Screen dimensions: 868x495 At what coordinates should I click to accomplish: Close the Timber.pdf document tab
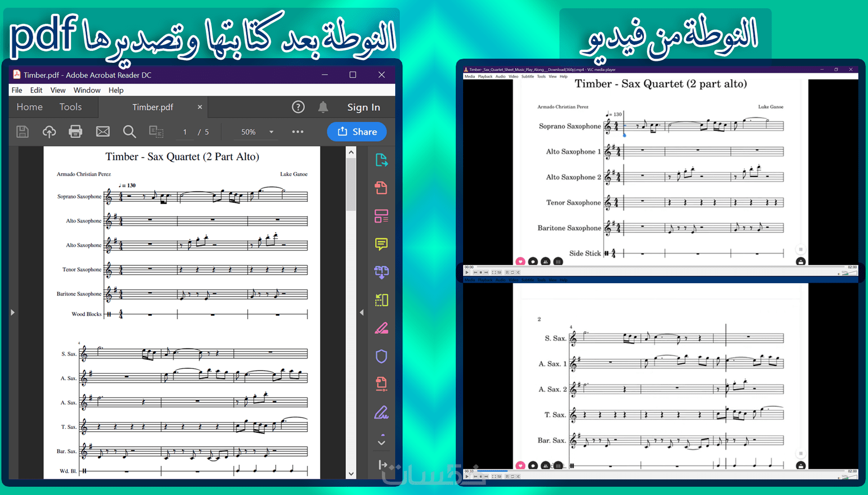tap(200, 107)
